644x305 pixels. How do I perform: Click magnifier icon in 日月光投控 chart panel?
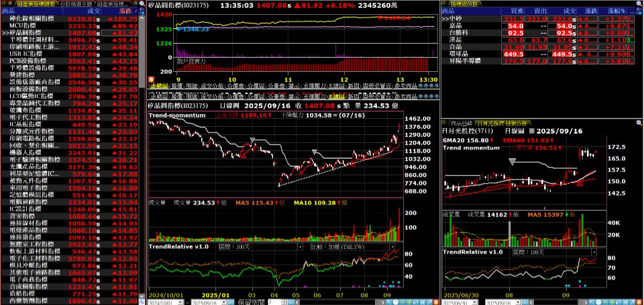point(639,123)
